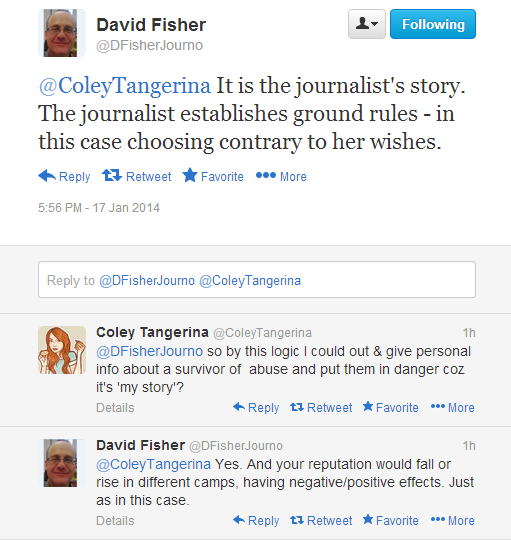Focus the Reply to @DFisherJourno input box
511x540 pixels.
(257, 280)
